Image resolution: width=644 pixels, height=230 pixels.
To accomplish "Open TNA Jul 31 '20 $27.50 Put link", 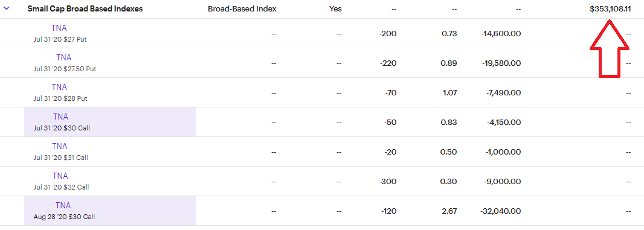I will click(x=64, y=57).
